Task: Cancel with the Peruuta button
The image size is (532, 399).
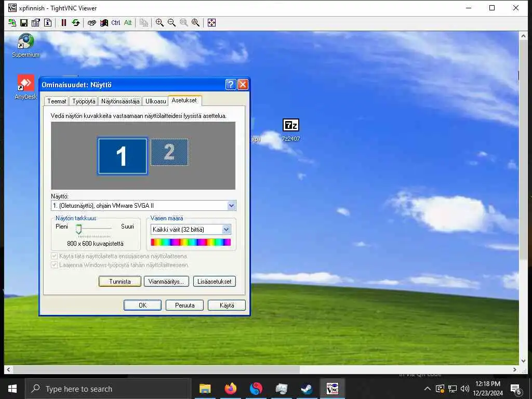Action: 184,305
